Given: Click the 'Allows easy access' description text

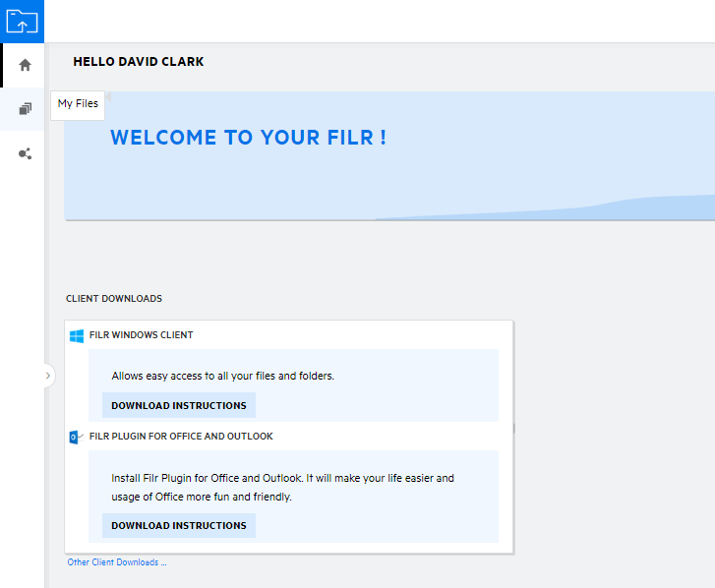Looking at the screenshot, I should coord(222,376).
